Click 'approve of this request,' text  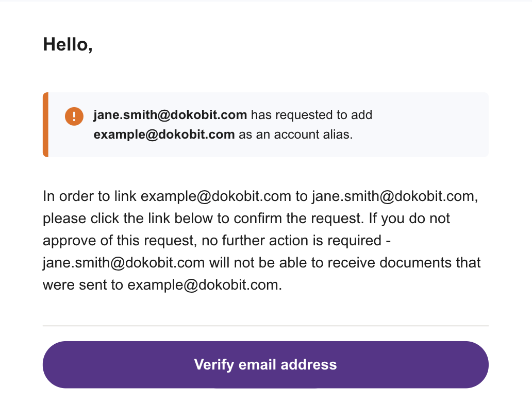click(x=120, y=241)
